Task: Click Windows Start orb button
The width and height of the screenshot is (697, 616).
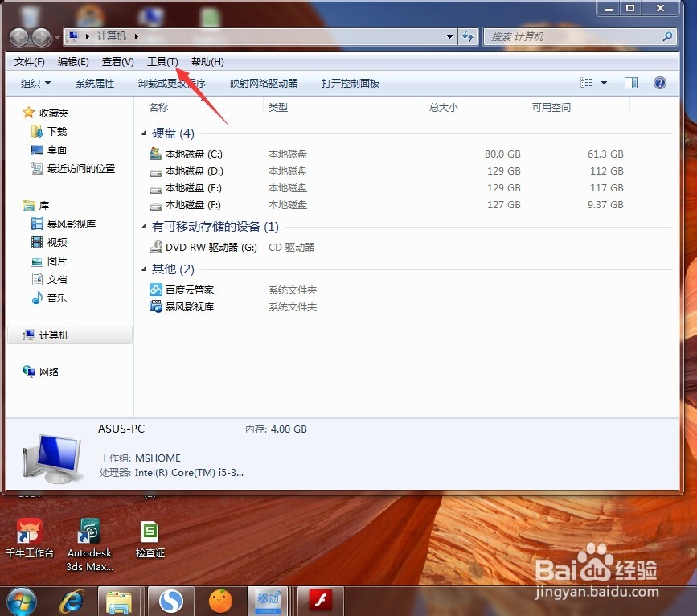Action: pos(22,602)
